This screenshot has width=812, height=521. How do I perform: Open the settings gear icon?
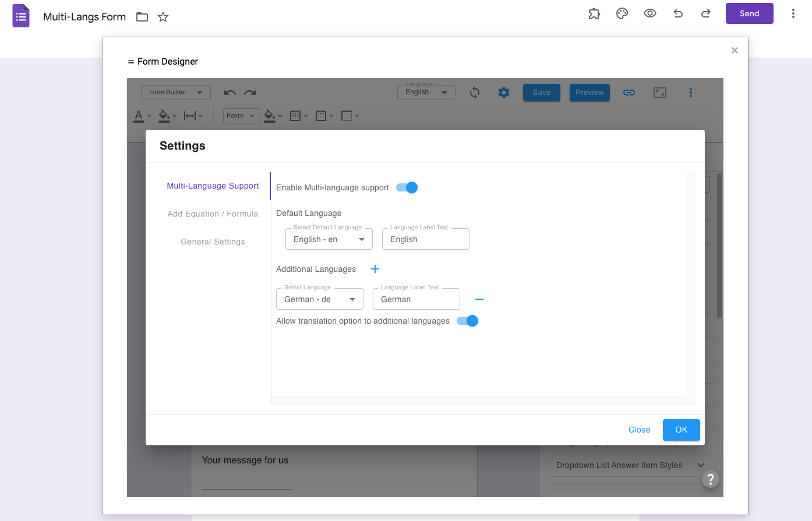(x=504, y=93)
